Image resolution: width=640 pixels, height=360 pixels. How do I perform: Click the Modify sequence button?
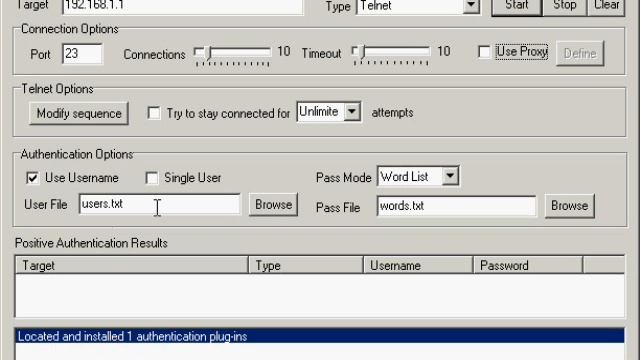(x=79, y=113)
